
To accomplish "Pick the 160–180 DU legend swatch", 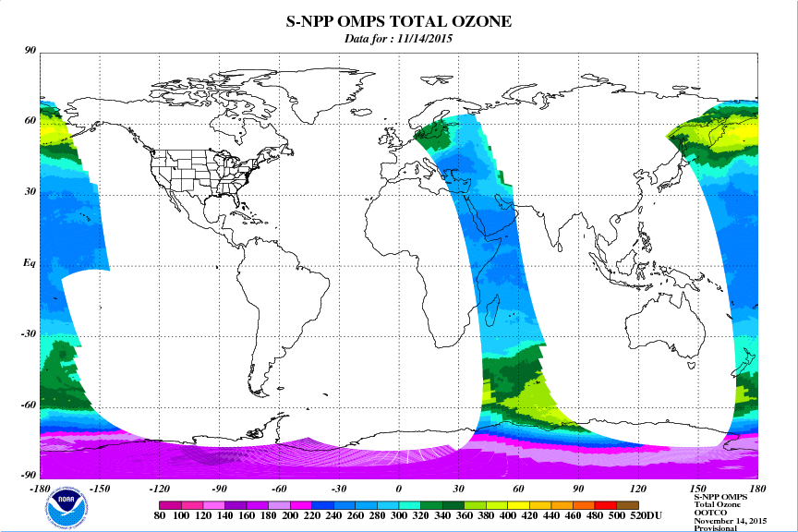I will pyautogui.click(x=258, y=505).
